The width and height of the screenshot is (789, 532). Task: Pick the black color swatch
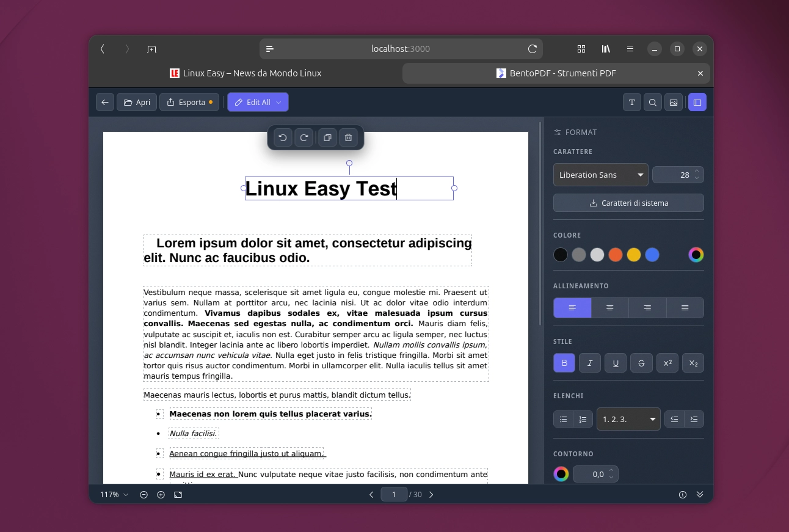click(x=561, y=255)
